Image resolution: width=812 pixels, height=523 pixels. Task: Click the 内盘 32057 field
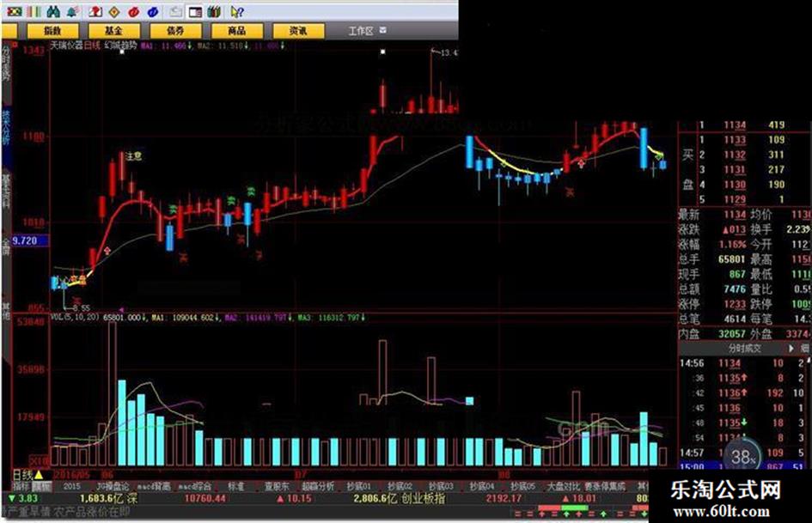[712, 334]
